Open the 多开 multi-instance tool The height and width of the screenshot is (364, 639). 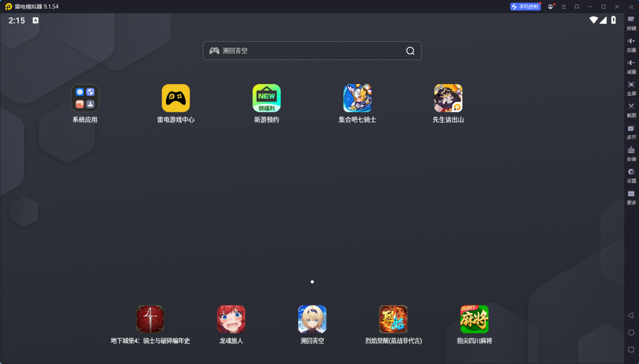pos(631,132)
